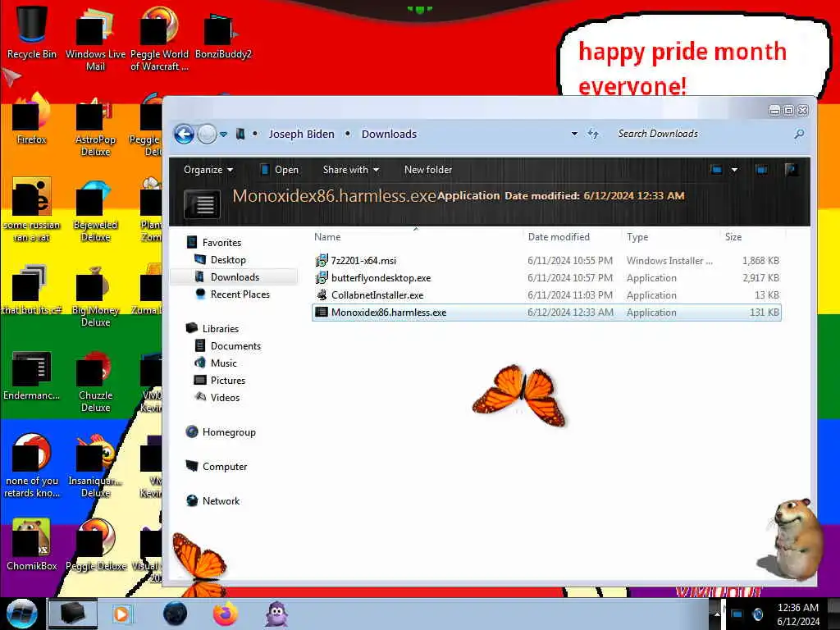Click Libraries in navigation pane
The width and height of the screenshot is (840, 630).
click(212, 329)
